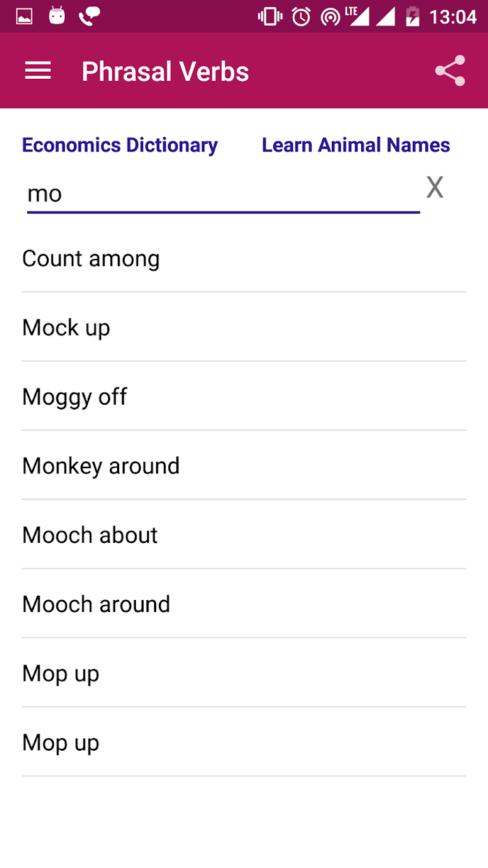Open the 'Mock up' entry

pos(244,327)
